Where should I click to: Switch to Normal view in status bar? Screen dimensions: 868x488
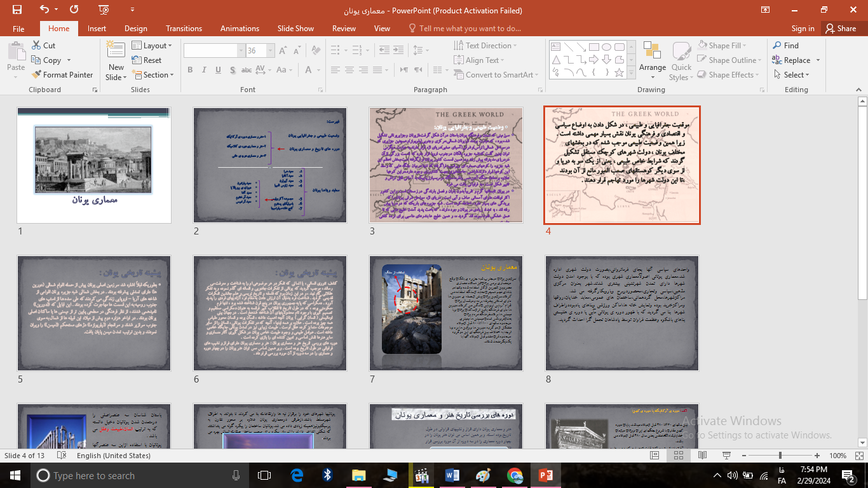coord(654,456)
